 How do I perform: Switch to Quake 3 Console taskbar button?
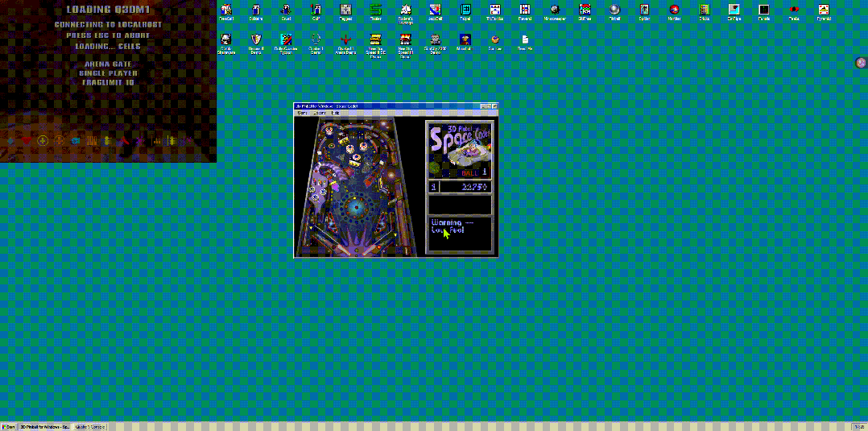click(89, 427)
